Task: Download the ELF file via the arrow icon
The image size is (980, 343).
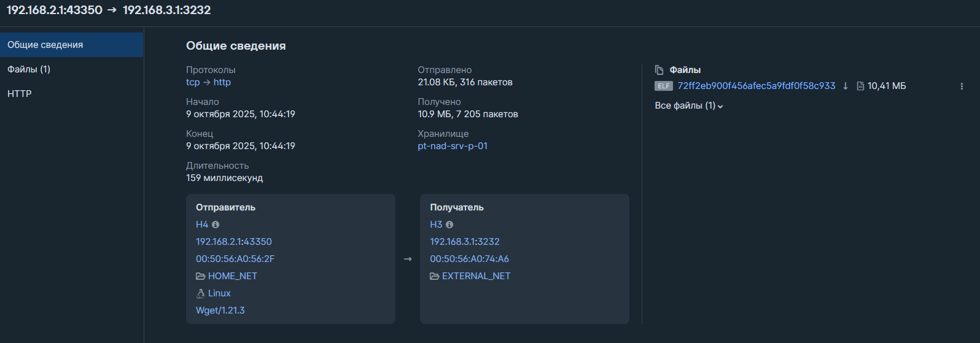Action: pos(846,86)
